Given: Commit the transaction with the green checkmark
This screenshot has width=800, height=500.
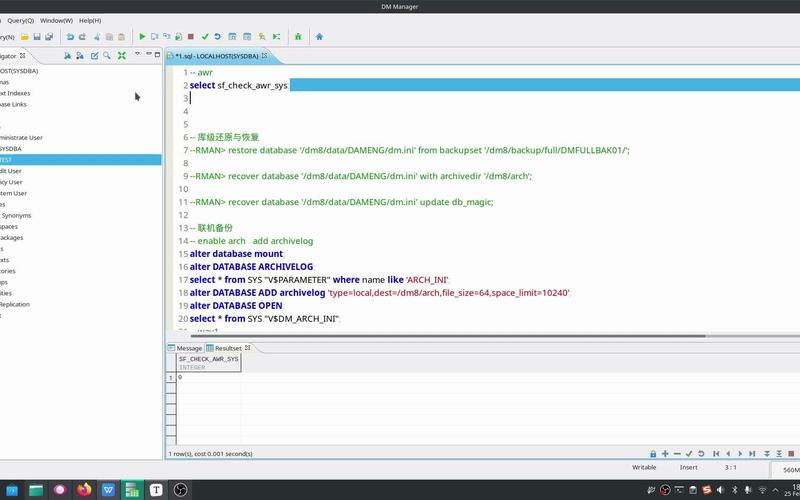Looking at the screenshot, I should coord(205,37).
